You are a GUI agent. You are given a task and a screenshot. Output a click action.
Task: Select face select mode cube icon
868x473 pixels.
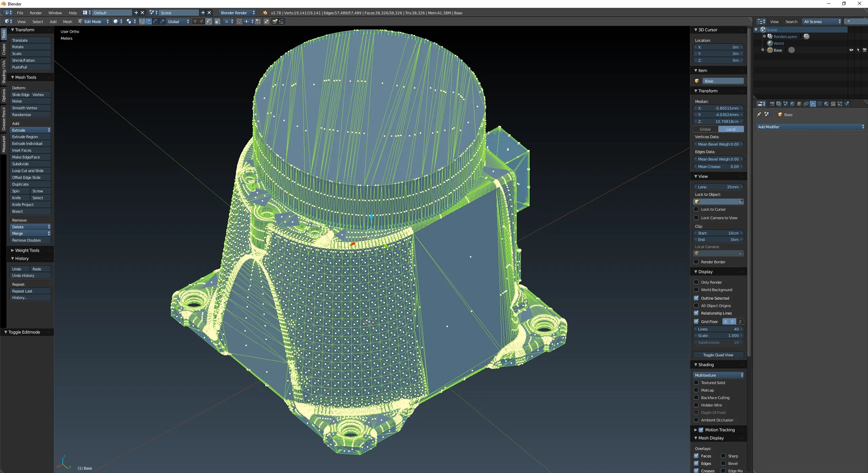click(x=209, y=21)
